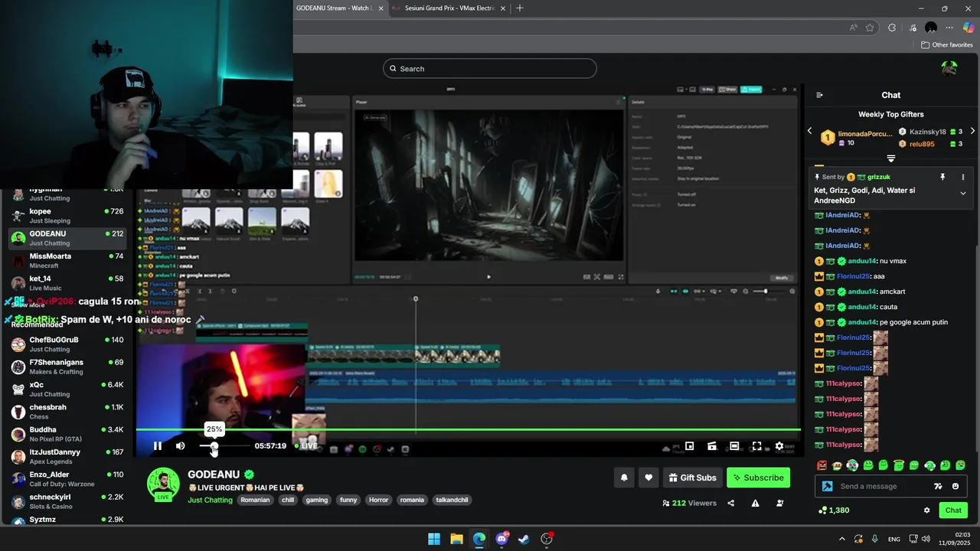Viewport: 980px width, 551px height.
Task: Focus the site Search field
Action: pos(490,68)
